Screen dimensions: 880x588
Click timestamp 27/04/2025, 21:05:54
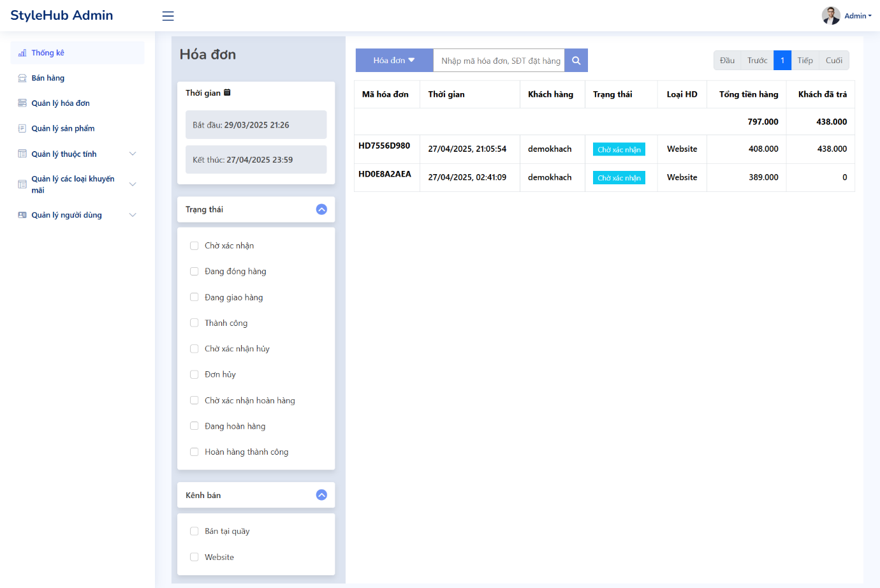(x=467, y=149)
